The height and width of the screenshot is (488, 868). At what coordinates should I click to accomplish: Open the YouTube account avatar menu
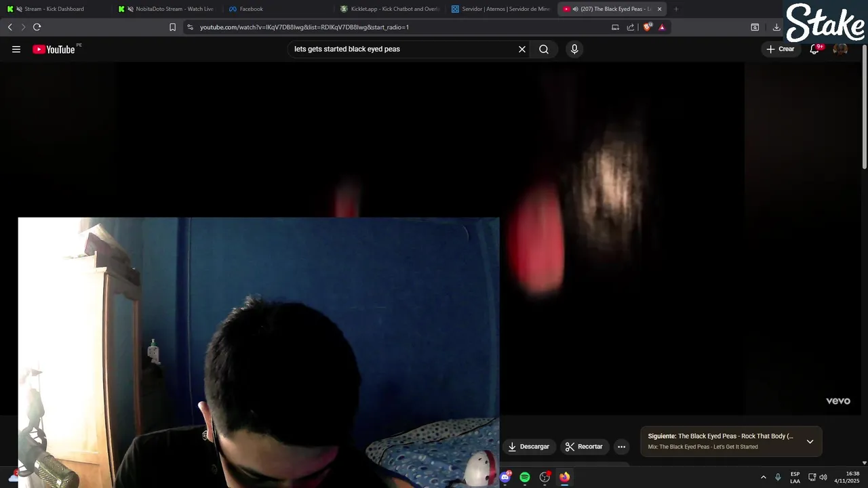[x=840, y=49]
